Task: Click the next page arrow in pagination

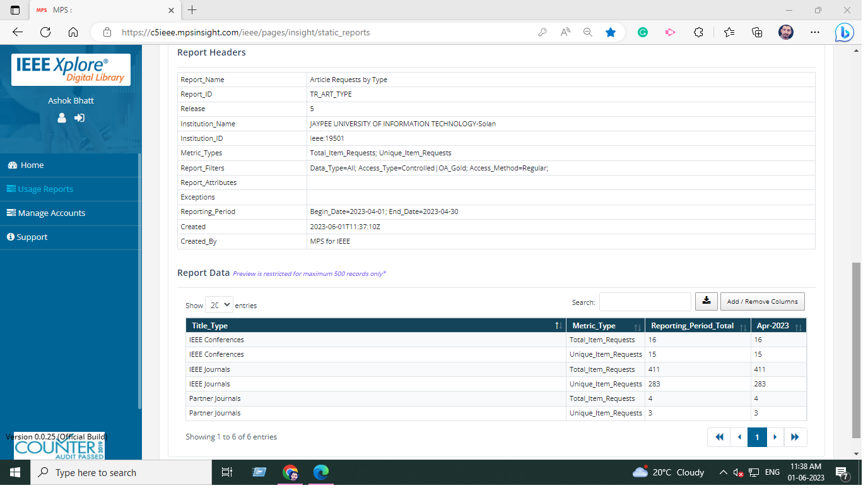Action: [775, 437]
